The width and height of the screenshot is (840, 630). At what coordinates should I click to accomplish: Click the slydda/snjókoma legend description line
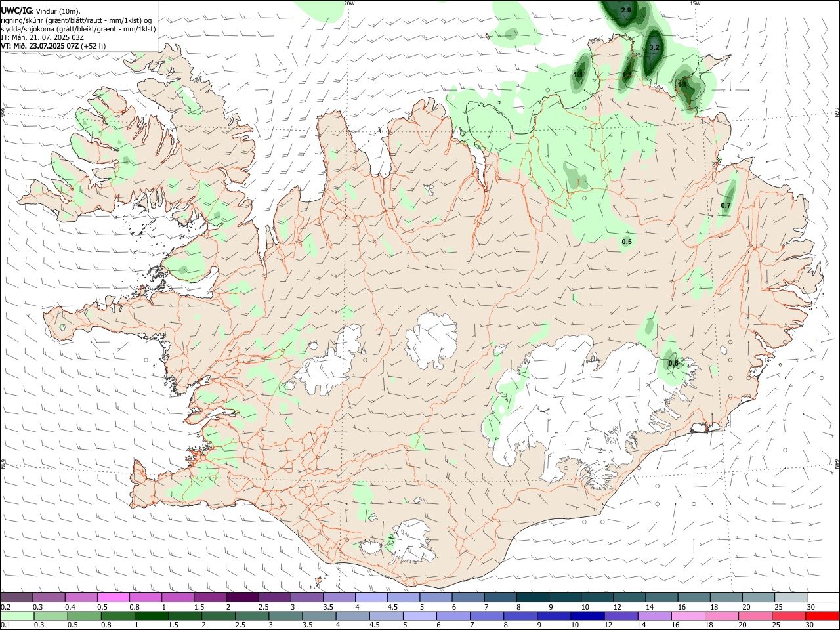(79, 29)
